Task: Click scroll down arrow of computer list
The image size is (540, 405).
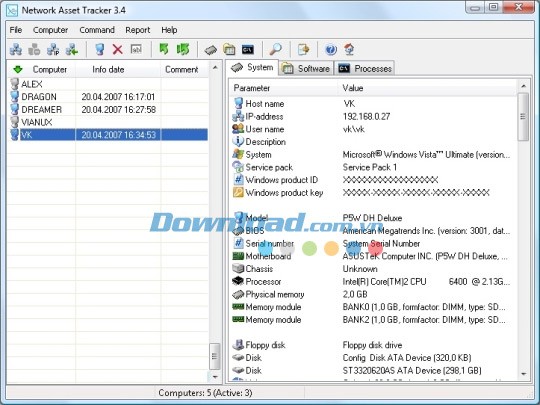Action: [x=215, y=377]
